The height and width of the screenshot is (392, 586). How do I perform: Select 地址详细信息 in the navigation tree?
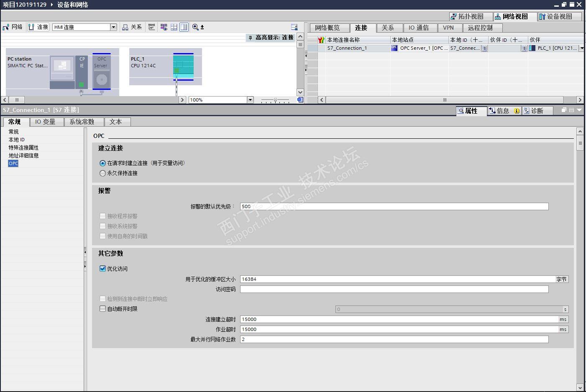point(23,155)
